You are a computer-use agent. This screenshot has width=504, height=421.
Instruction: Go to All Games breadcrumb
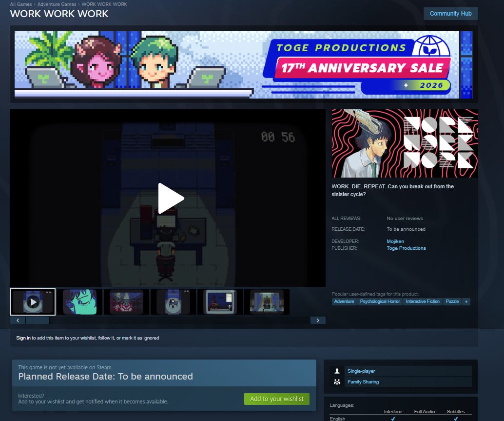pyautogui.click(x=21, y=4)
